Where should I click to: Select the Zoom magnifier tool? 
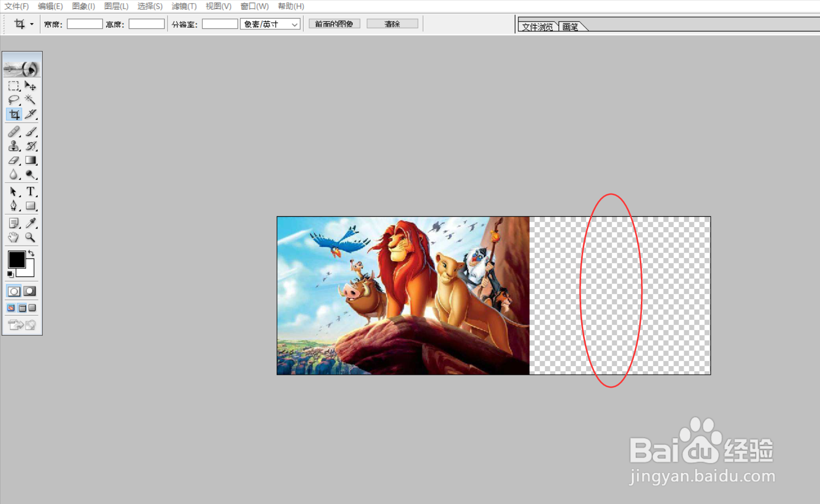[x=30, y=237]
